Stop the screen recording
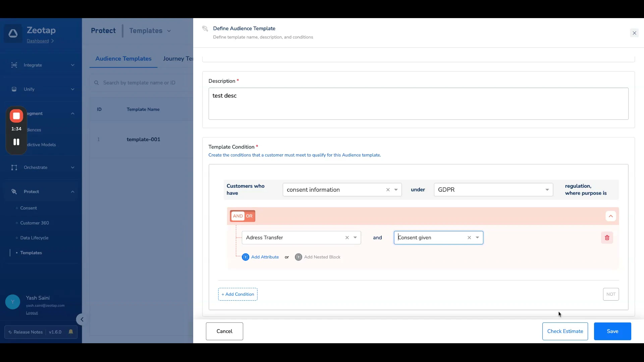Viewport: 644px width, 362px height. tap(16, 116)
